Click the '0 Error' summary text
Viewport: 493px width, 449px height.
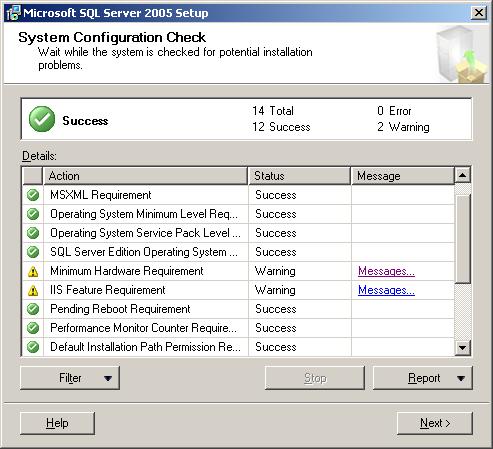(x=394, y=111)
